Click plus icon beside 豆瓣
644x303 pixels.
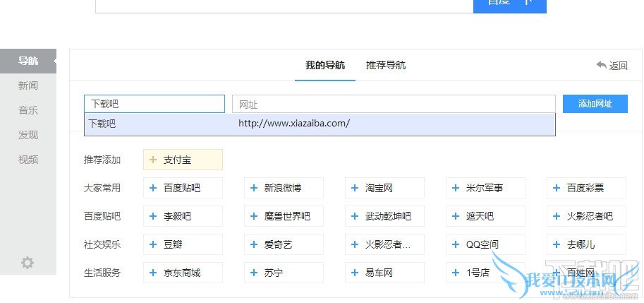point(153,244)
